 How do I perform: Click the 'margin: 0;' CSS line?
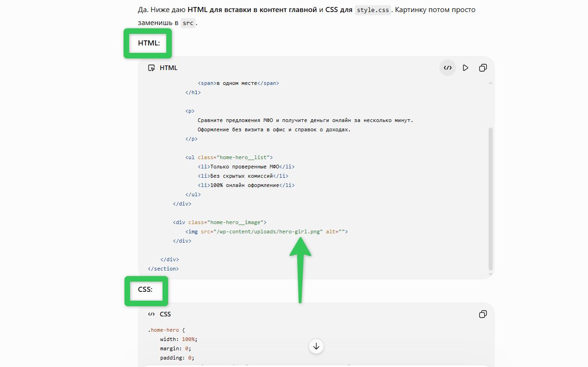pos(176,348)
